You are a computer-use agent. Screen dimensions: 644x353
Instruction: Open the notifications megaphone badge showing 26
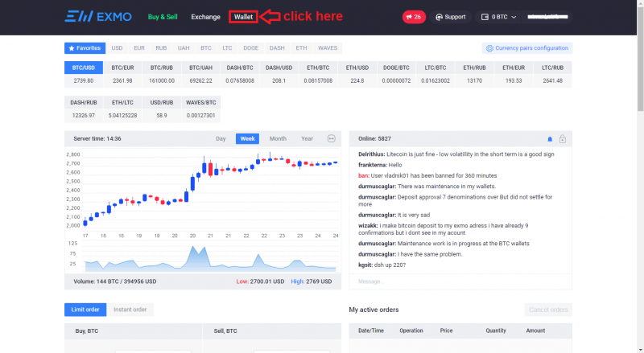pyautogui.click(x=414, y=17)
